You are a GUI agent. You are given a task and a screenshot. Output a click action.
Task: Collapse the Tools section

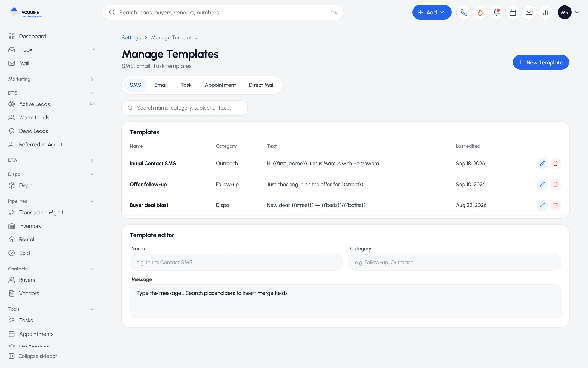click(x=52, y=309)
